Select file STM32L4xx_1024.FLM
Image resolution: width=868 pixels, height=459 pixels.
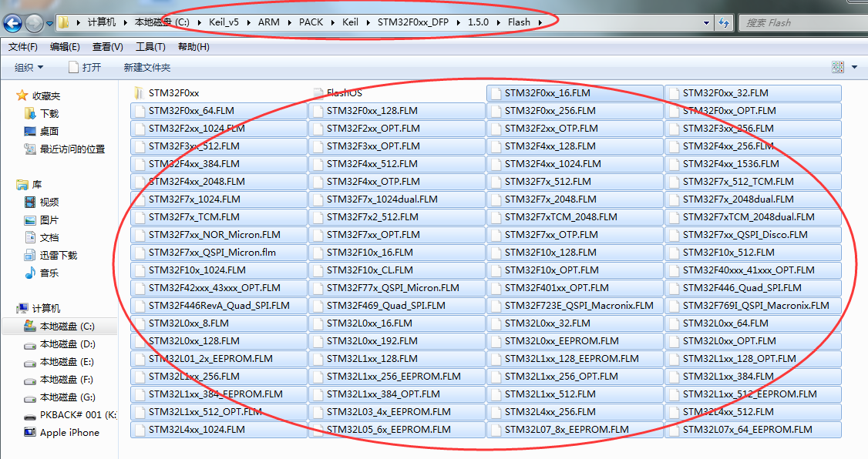219,429
